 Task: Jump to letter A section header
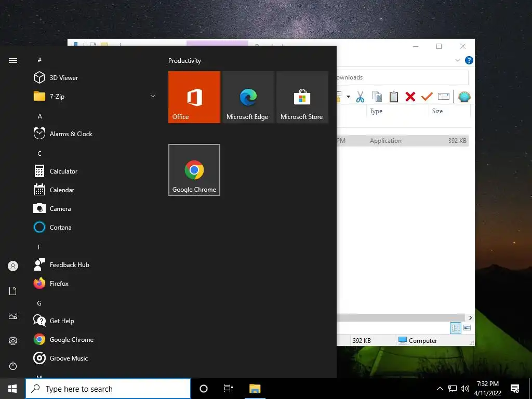click(39, 116)
